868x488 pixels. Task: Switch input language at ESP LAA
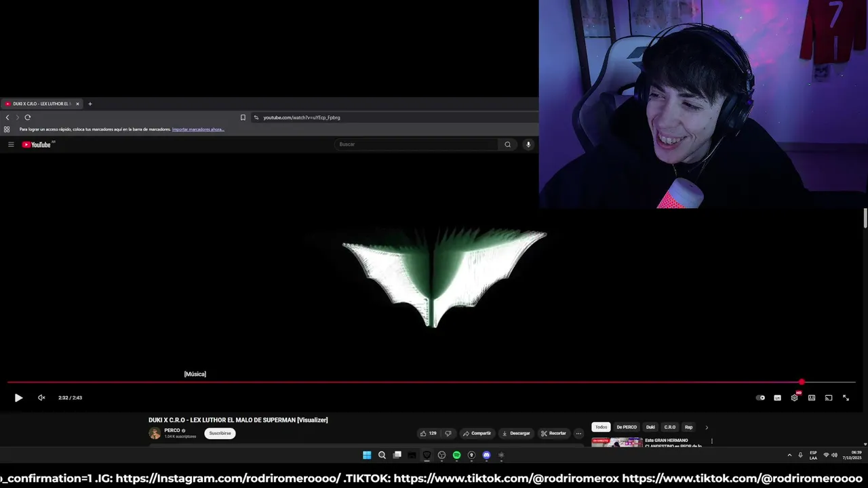(x=813, y=455)
